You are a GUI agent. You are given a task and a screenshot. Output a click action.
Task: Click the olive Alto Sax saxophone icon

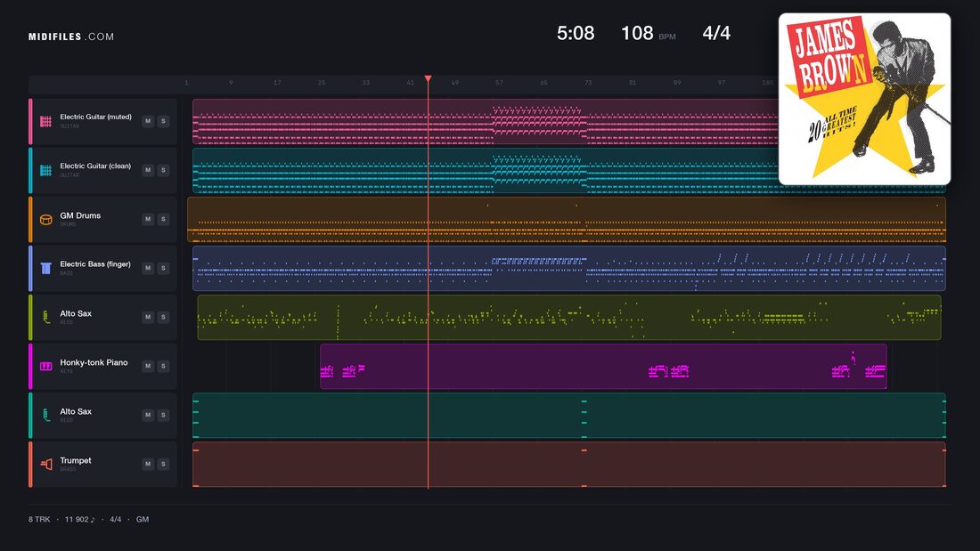(45, 318)
